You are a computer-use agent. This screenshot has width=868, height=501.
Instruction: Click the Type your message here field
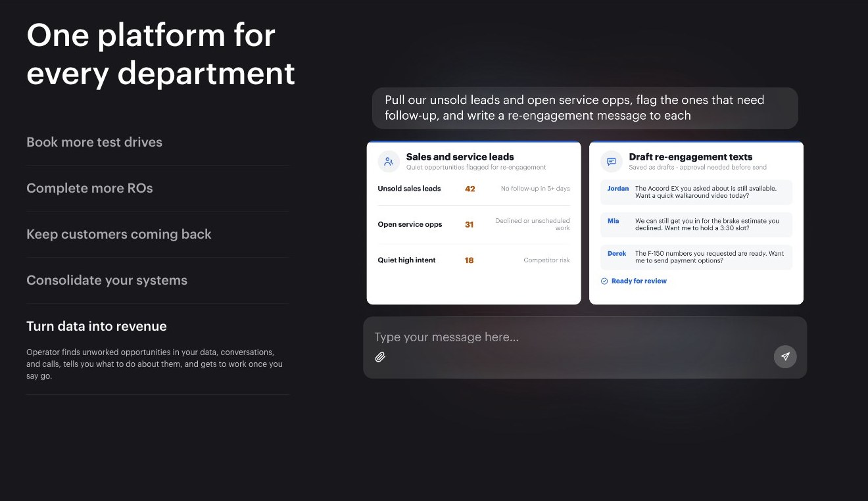[x=585, y=347]
